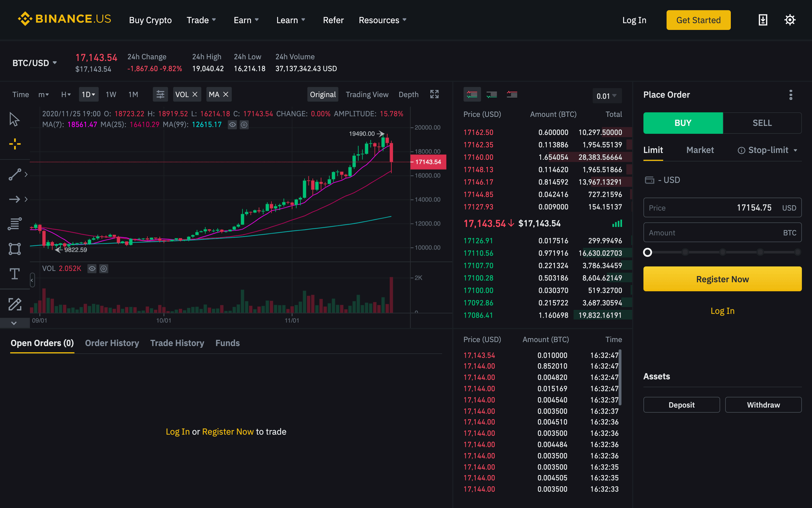Collapse the drawing toolbar handle
Viewport: 812px width, 508px height.
click(x=32, y=280)
